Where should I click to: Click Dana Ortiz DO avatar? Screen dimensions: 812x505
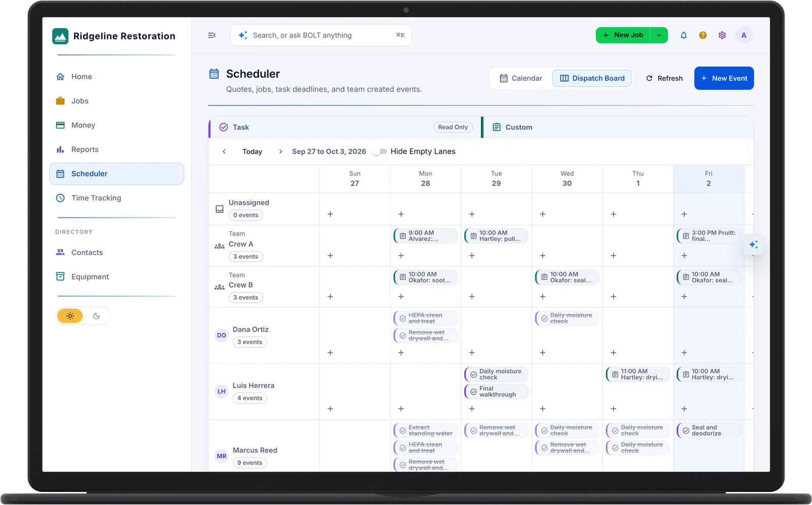click(x=222, y=335)
